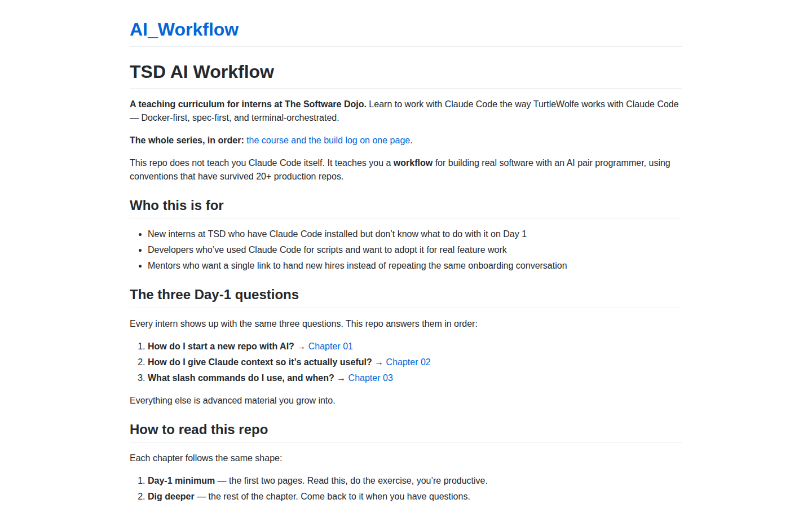Viewport: 812px width, 508px height.
Task: Click 'What slash commands do I use, and when?'
Action: point(241,378)
